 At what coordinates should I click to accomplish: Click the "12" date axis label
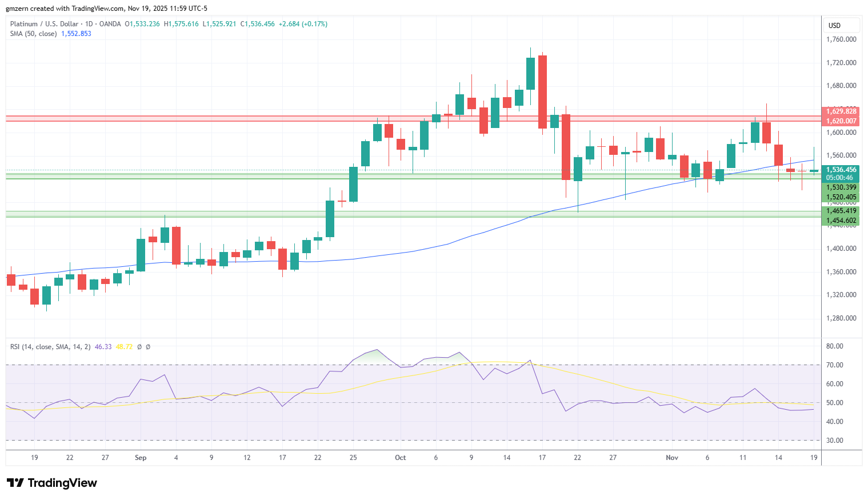(247, 458)
